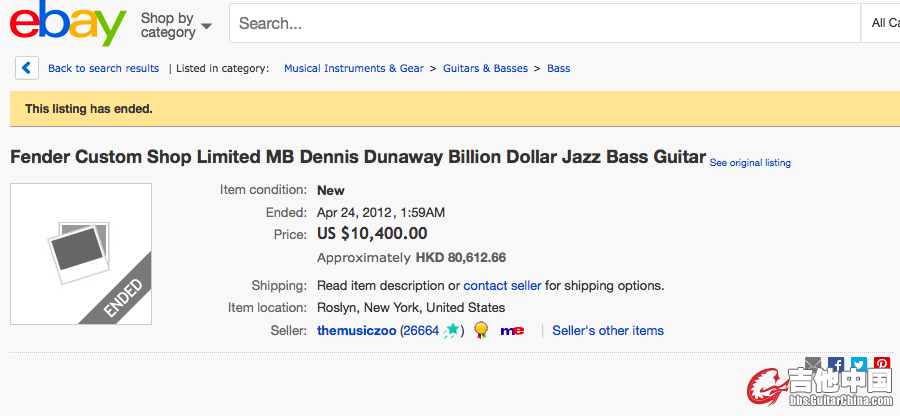Open the All Categories dropdown
Image resolution: width=900 pixels, height=416 pixels.
click(881, 23)
